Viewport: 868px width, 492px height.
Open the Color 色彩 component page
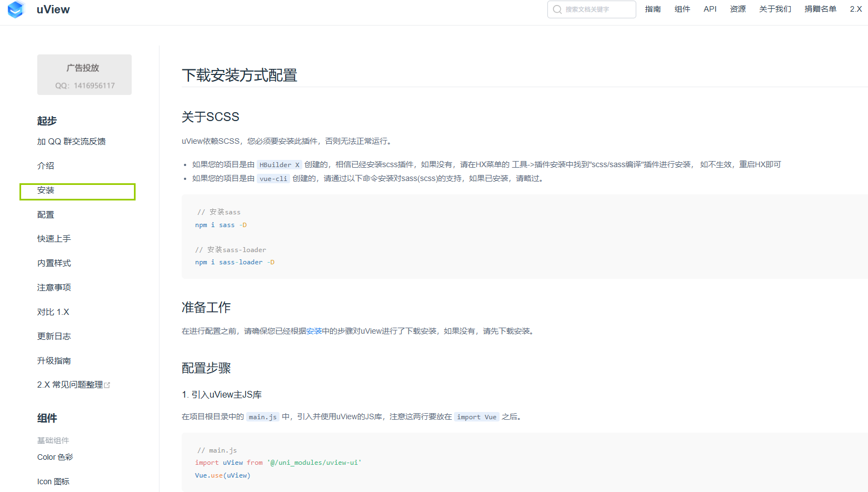pos(55,457)
